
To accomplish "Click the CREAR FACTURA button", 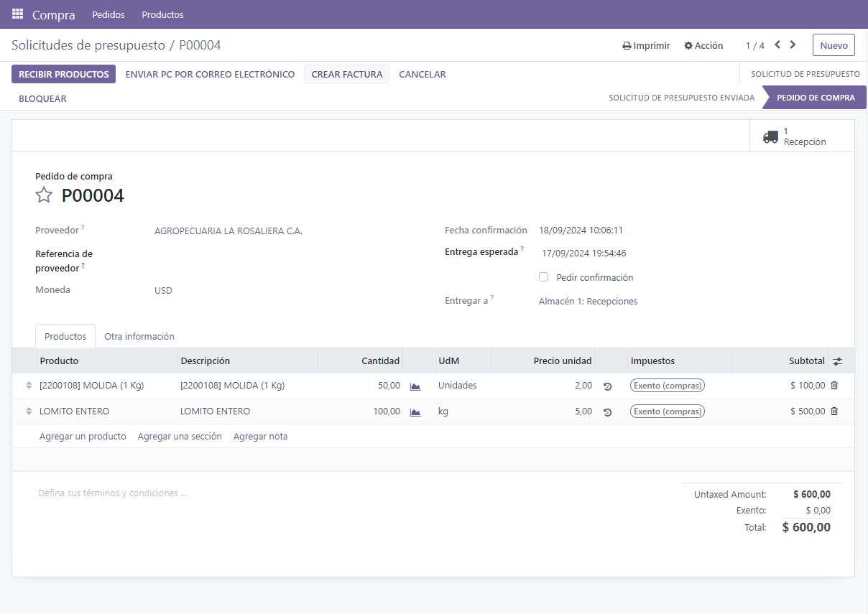I will tap(346, 74).
